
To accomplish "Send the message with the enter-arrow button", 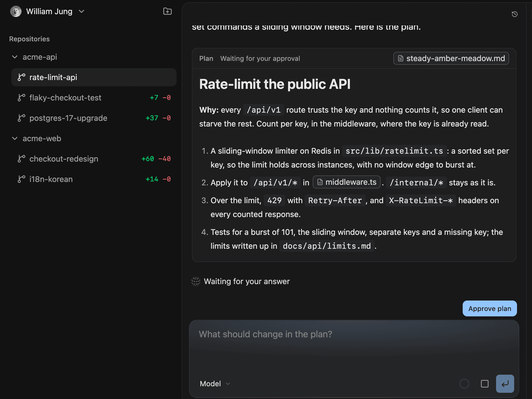I will pos(505,384).
